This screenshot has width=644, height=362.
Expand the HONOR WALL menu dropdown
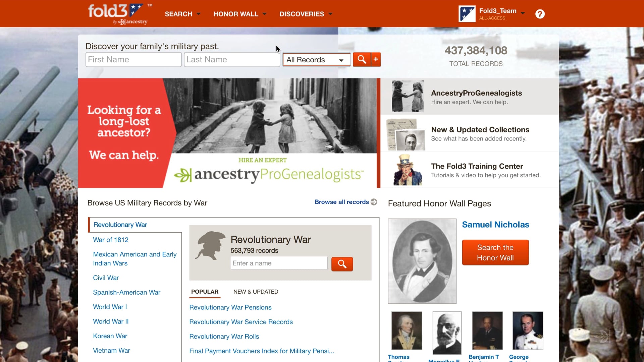click(240, 14)
